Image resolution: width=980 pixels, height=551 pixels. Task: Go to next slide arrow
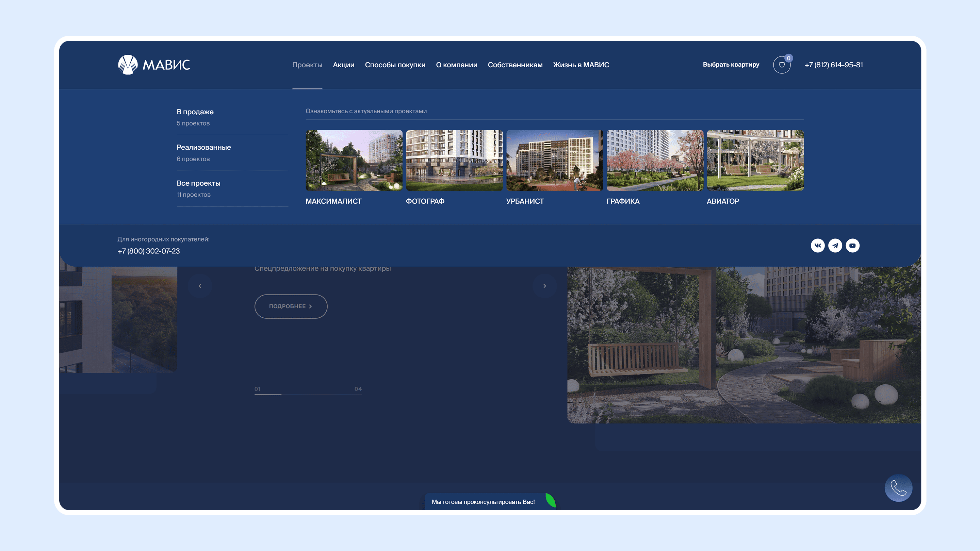click(544, 286)
